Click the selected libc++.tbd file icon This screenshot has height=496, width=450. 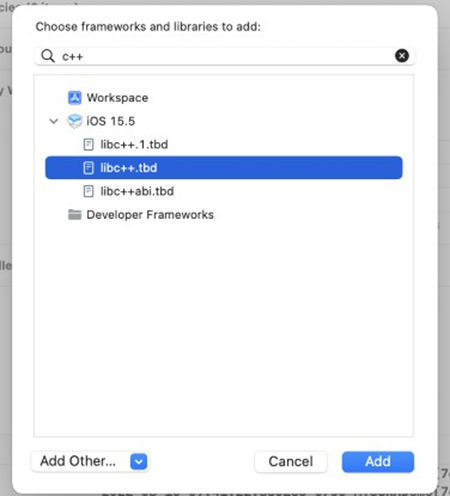click(x=88, y=168)
